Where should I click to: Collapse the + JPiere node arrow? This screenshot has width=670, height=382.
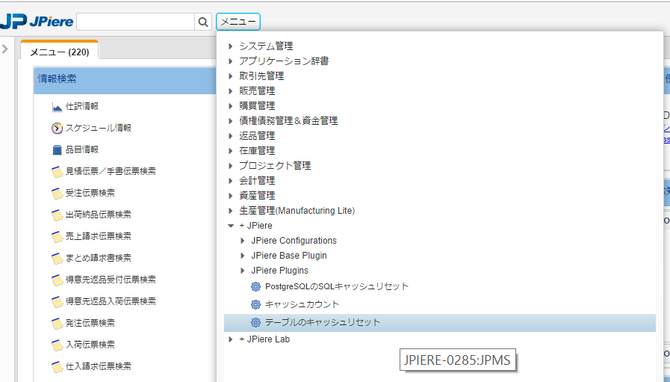click(x=231, y=226)
